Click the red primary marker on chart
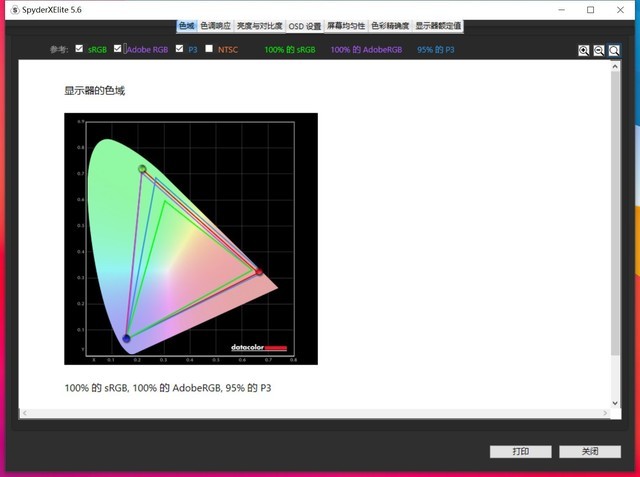The width and height of the screenshot is (640, 477). (x=259, y=271)
